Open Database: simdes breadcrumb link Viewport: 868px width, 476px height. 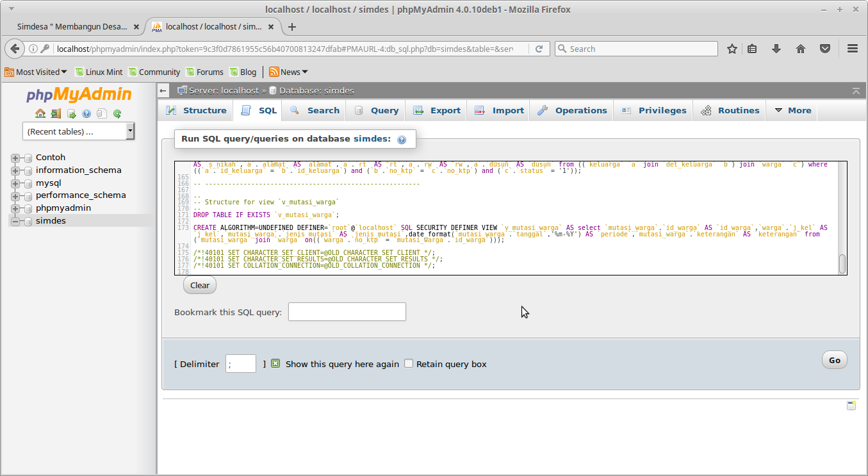click(x=316, y=91)
